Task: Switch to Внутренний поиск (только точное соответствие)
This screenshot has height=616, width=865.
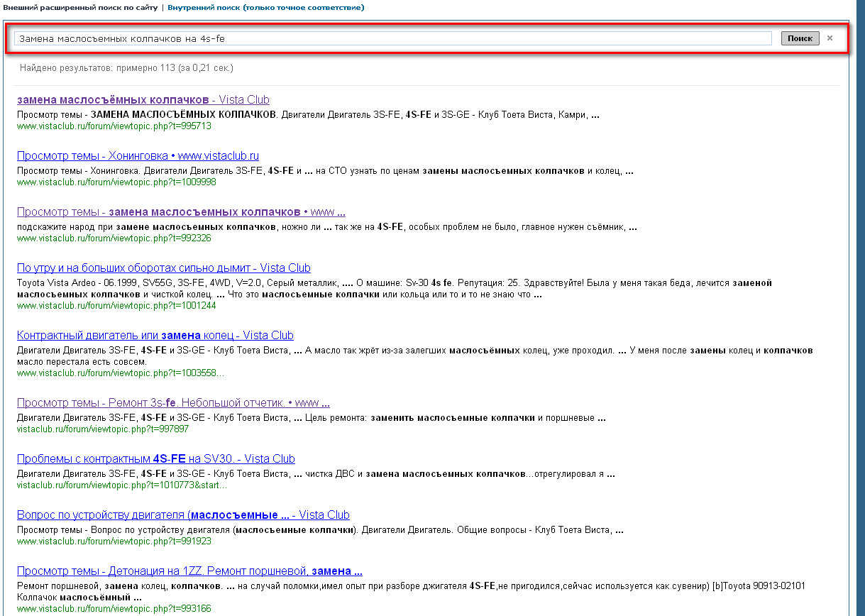Action: 265,7
